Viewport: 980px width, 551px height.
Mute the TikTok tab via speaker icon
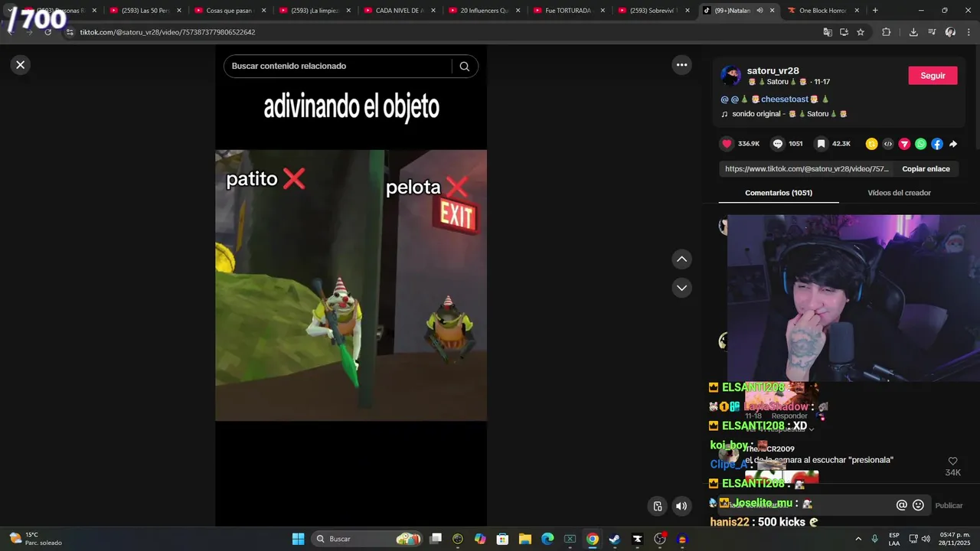coord(759,11)
